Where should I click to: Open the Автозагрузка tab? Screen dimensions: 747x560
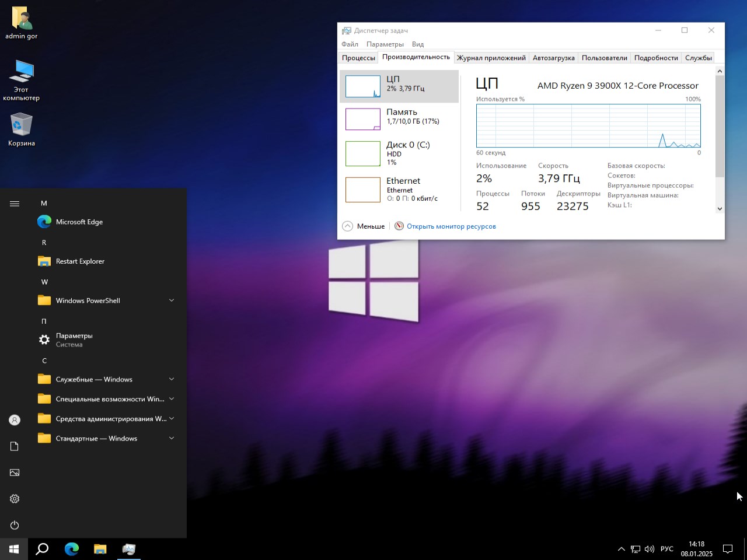(553, 58)
